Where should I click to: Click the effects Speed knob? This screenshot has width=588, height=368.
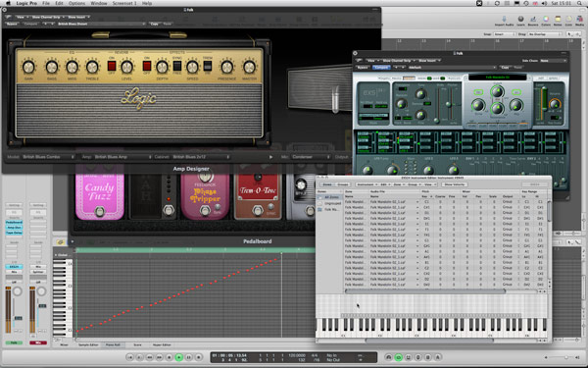click(192, 68)
